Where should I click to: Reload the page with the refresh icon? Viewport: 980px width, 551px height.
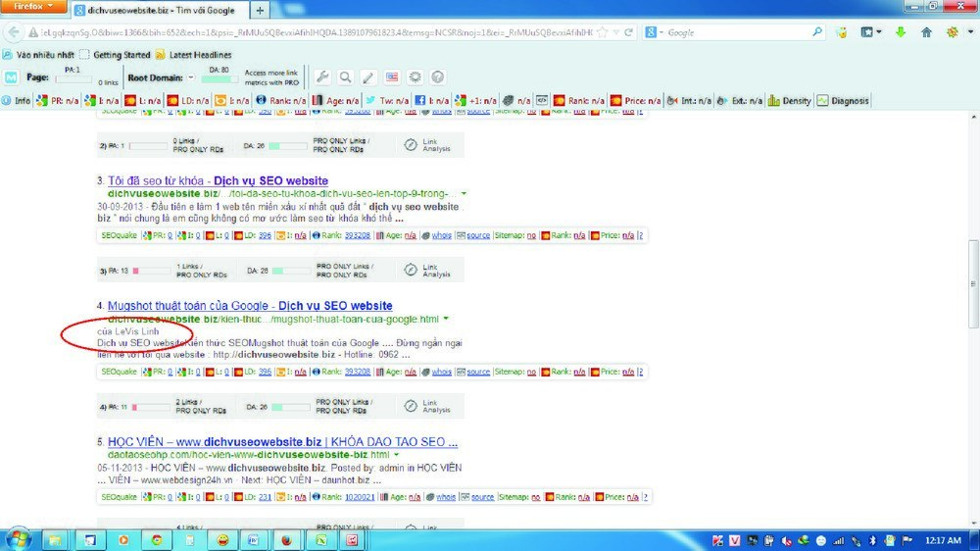[x=629, y=32]
